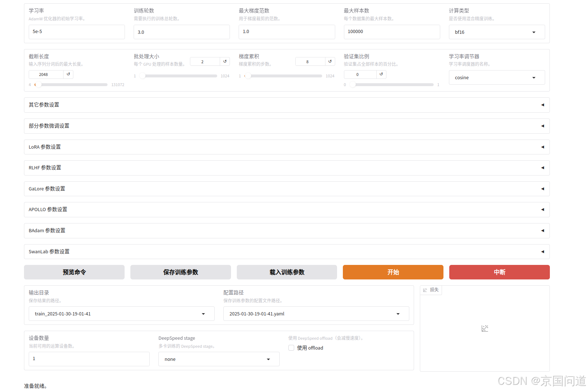Click the chart placeholder icon in the loss panel

pyautogui.click(x=485, y=328)
